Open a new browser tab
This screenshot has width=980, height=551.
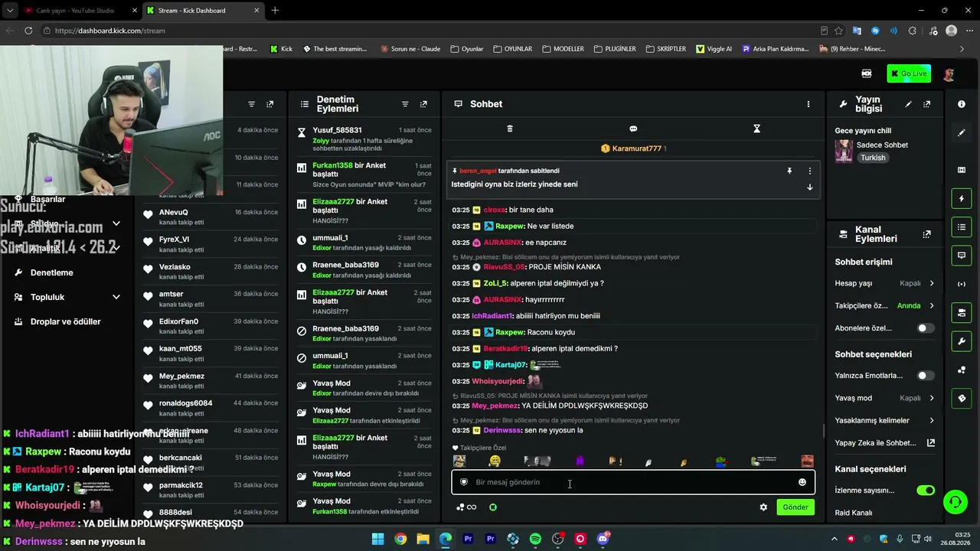click(x=275, y=11)
